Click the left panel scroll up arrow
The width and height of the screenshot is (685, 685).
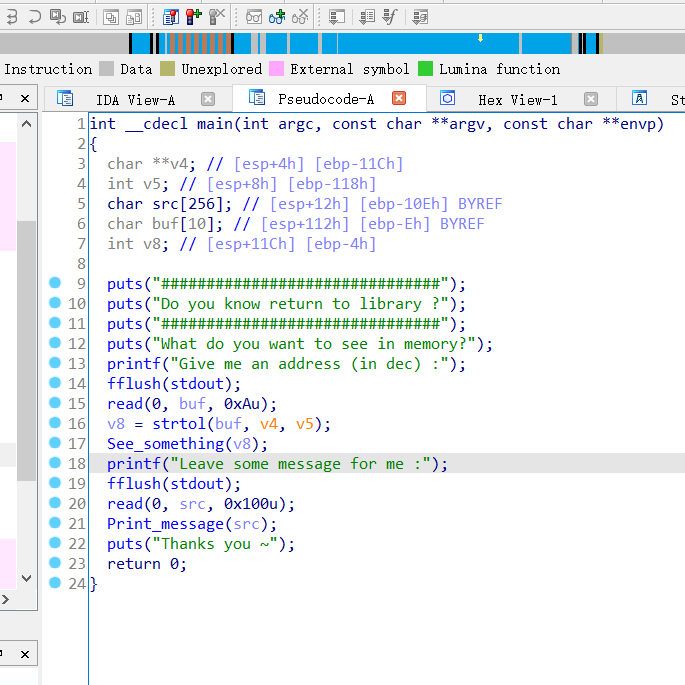tap(26, 124)
